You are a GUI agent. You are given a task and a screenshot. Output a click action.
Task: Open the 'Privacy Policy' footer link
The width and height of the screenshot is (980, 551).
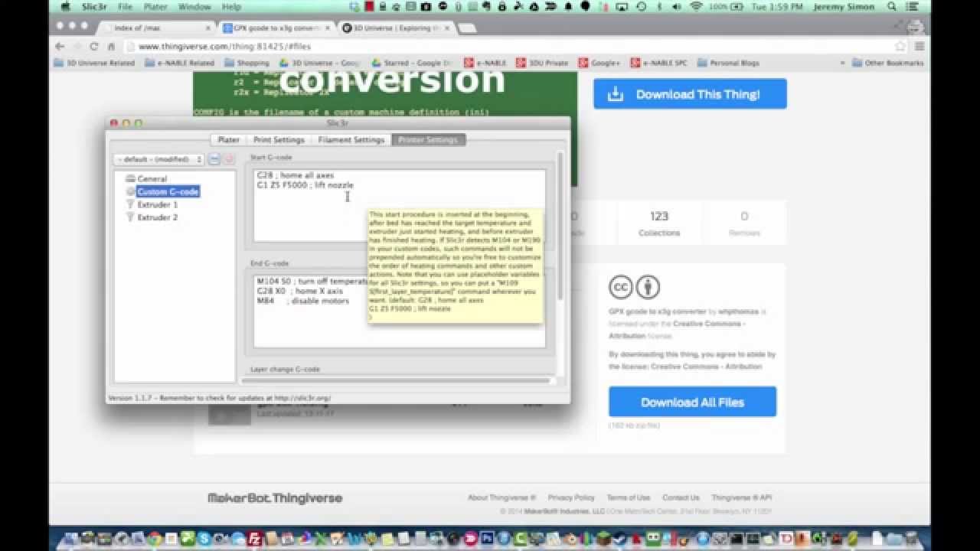point(571,497)
